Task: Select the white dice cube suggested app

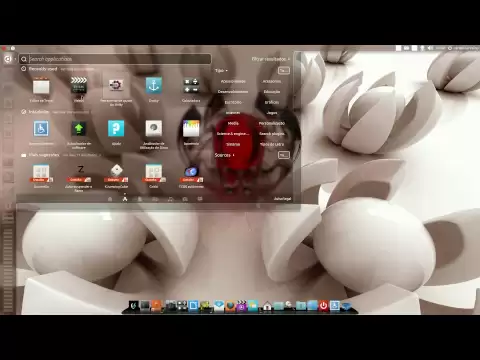Action: click(116, 172)
